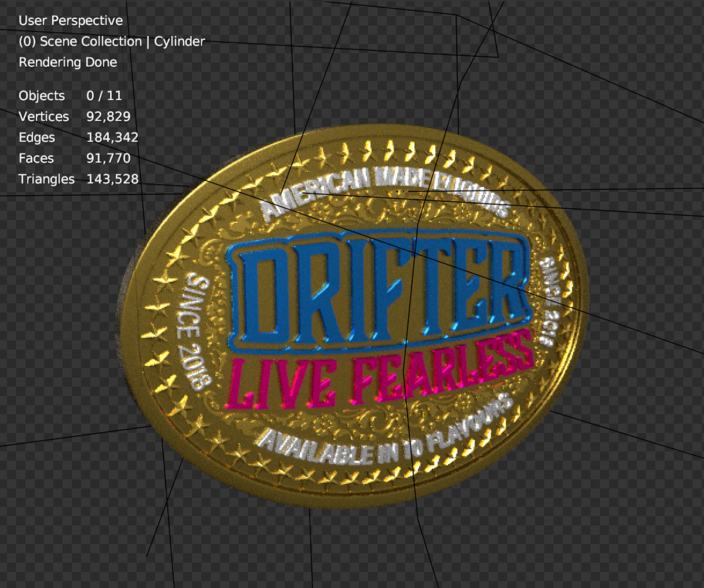Viewport: 704px width, 588px height.
Task: Click the 'User Perspective' view label
Action: 71,21
